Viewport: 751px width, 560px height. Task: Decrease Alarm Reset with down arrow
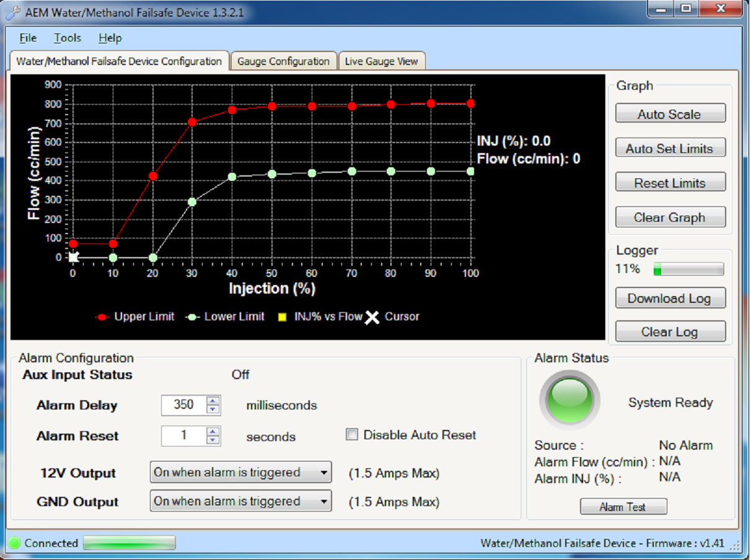pyautogui.click(x=213, y=440)
